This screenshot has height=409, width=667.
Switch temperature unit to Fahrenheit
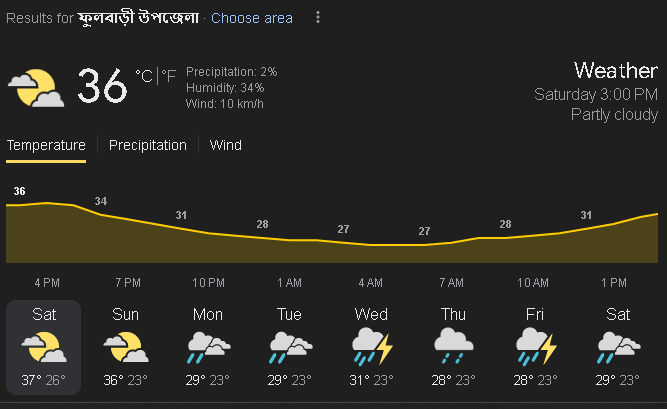point(170,76)
